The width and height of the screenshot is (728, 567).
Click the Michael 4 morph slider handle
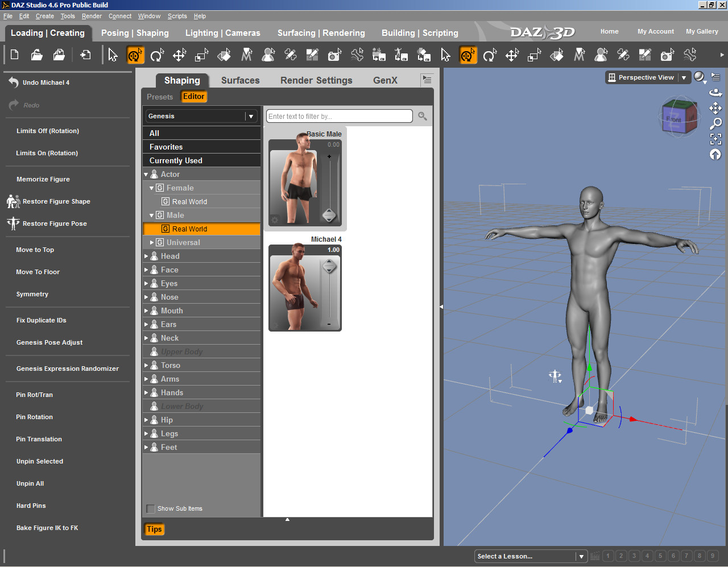[x=329, y=266]
